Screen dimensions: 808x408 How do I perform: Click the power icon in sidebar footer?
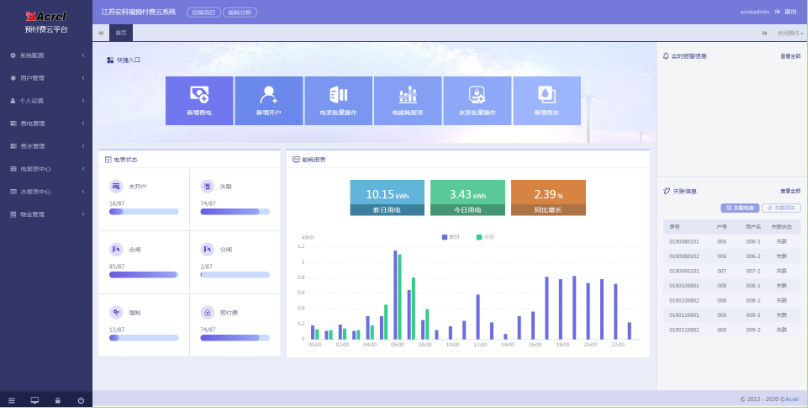[80, 400]
